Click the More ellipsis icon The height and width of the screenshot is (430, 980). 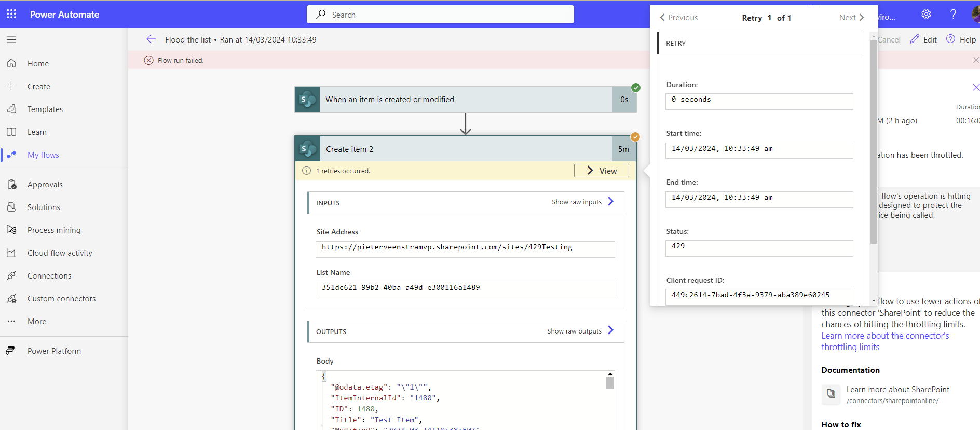click(11, 321)
